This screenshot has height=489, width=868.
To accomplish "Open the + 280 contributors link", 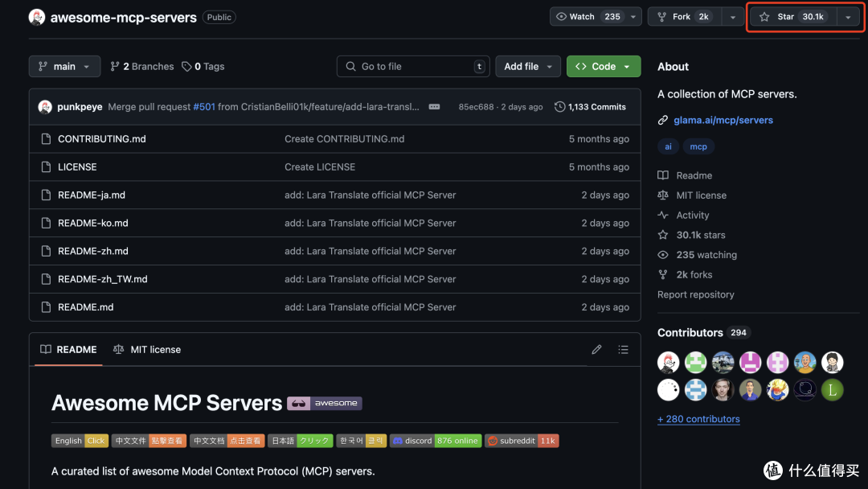I will (698, 419).
